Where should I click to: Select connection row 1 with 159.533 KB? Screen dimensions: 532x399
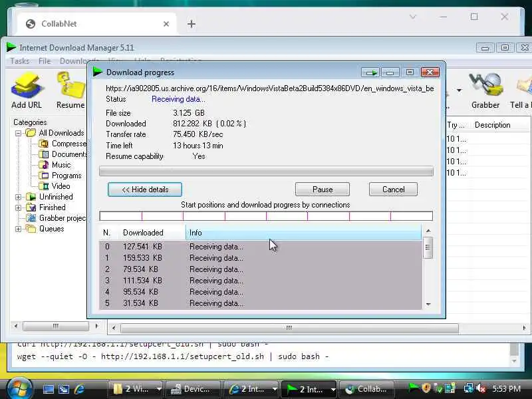(261, 258)
